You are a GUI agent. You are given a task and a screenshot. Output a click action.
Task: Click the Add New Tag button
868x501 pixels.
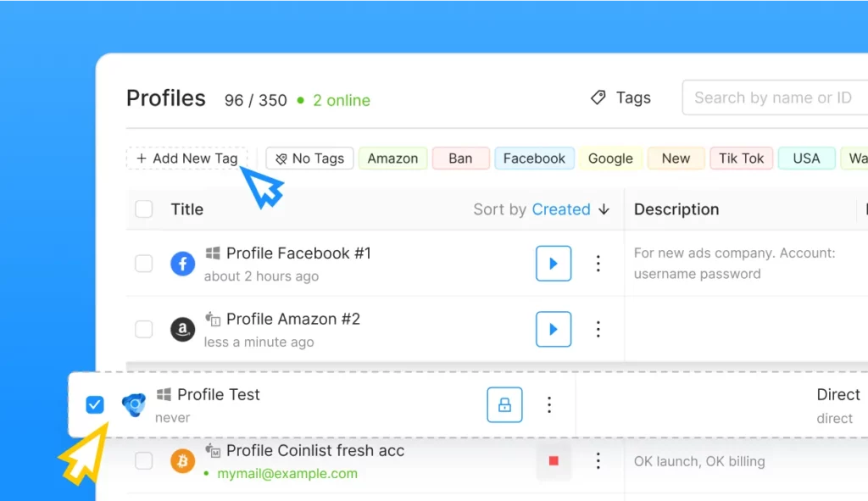186,158
